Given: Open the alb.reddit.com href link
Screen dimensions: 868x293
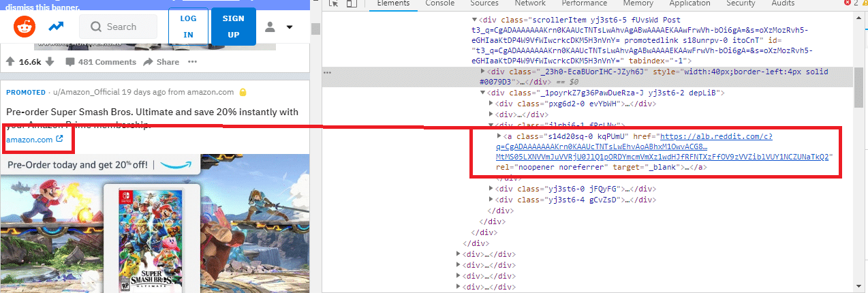Looking at the screenshot, I should coord(662,146).
